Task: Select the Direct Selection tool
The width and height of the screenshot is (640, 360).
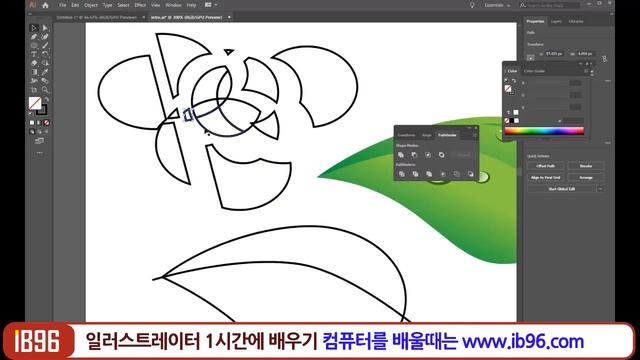Action: click(45, 28)
